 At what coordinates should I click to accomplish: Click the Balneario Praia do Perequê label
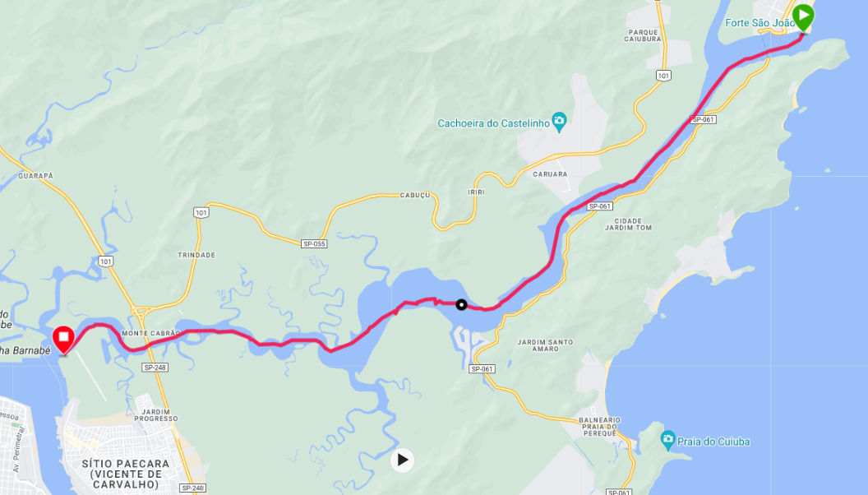coord(599,427)
